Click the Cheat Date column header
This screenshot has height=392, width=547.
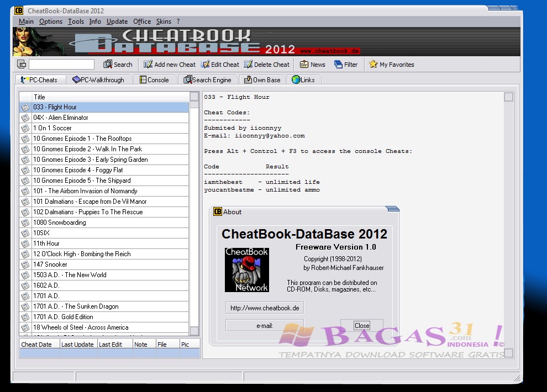tap(39, 345)
